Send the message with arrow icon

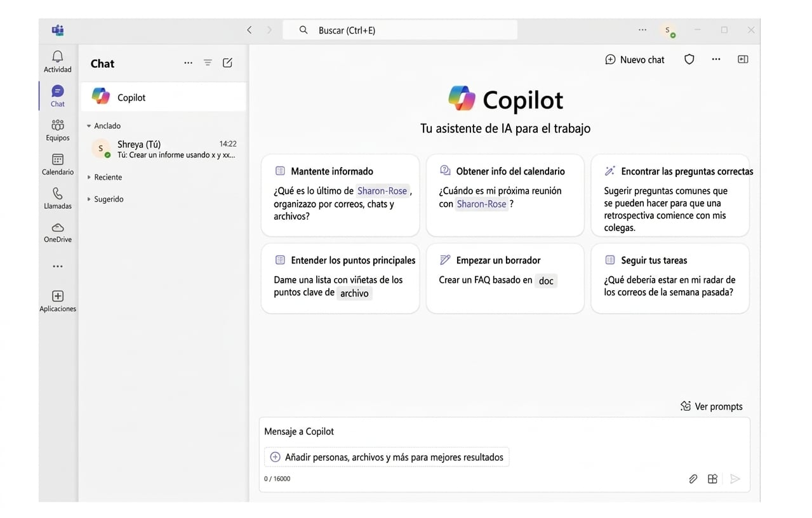pos(735,479)
